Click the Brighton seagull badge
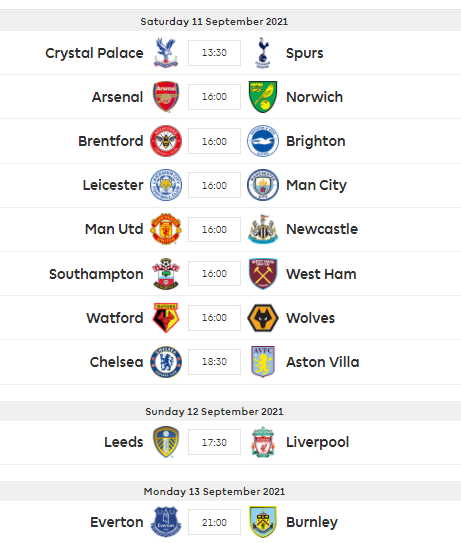Viewport: 461px width, 543px height. (x=263, y=141)
